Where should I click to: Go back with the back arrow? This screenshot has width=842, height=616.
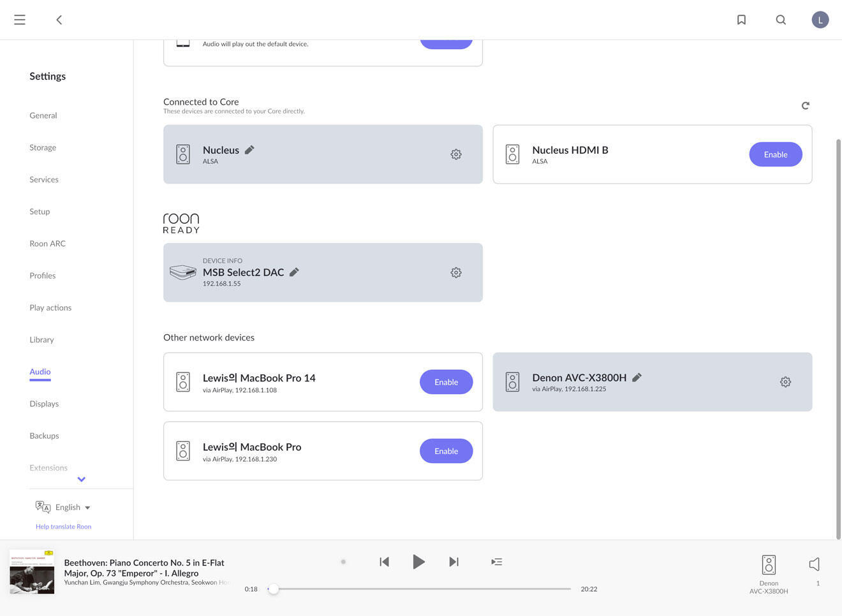pos(59,20)
